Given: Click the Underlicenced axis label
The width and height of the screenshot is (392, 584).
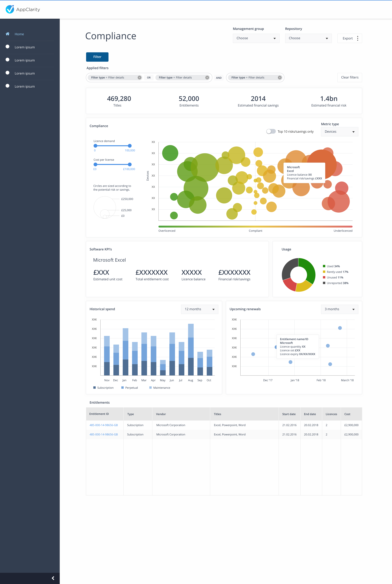Looking at the screenshot, I should click(343, 231).
